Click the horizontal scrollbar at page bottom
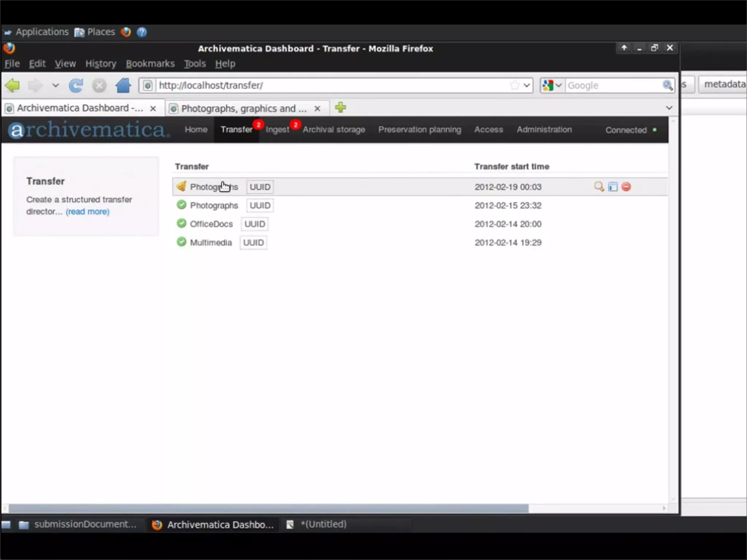The height and width of the screenshot is (560, 747). (x=268, y=508)
